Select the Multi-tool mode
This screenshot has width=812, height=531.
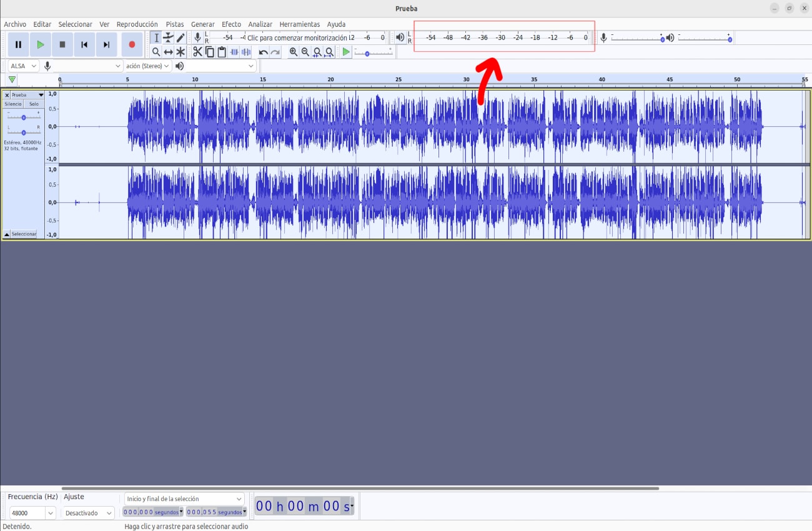[181, 52]
